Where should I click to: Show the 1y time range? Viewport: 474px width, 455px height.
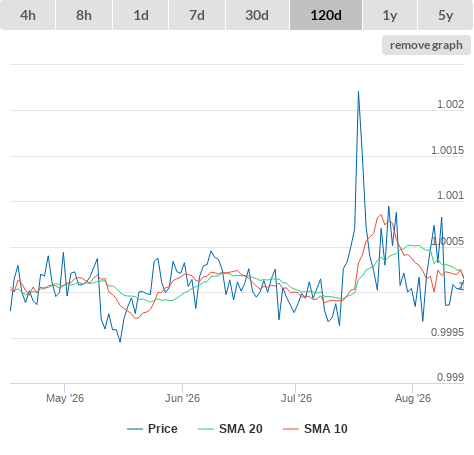(x=390, y=15)
